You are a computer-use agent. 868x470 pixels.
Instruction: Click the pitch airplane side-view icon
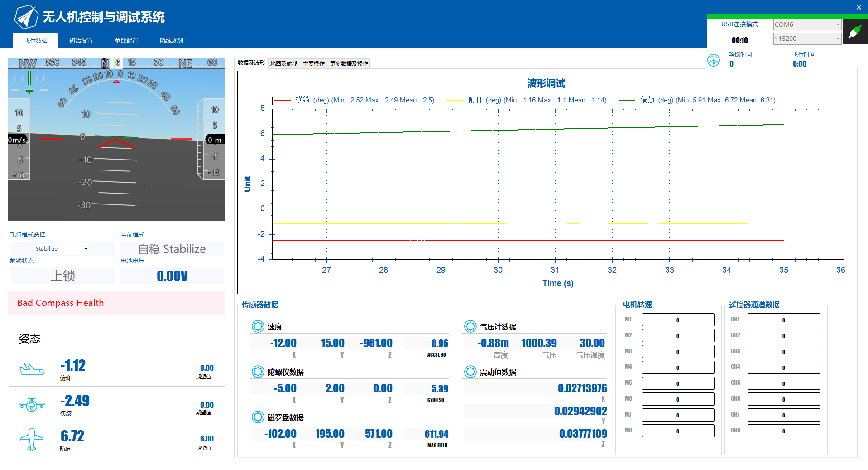32,369
